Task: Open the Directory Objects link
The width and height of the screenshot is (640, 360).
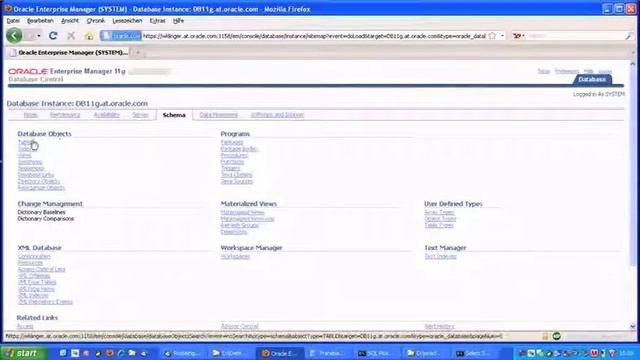Action: [x=39, y=181]
